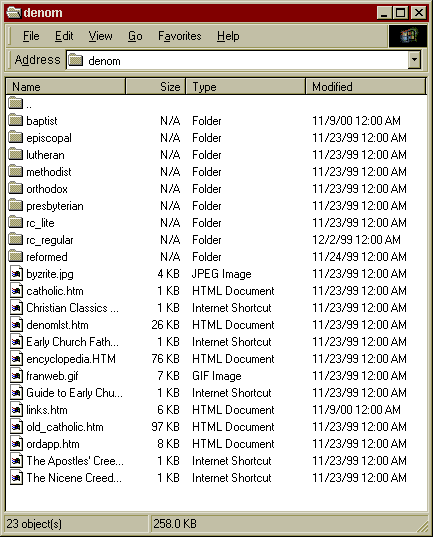This screenshot has height=537, width=433.
Task: Sort files by the Size column header
Action: click(x=156, y=86)
